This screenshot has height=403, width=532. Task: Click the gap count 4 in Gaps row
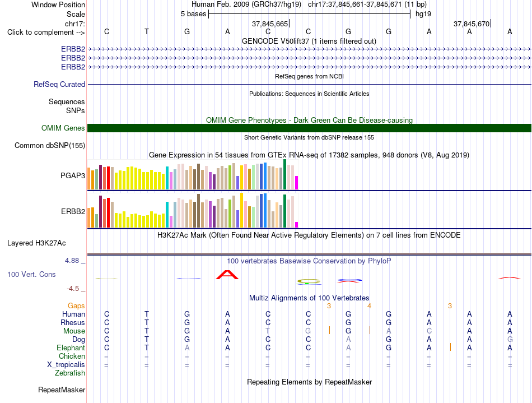369,306
